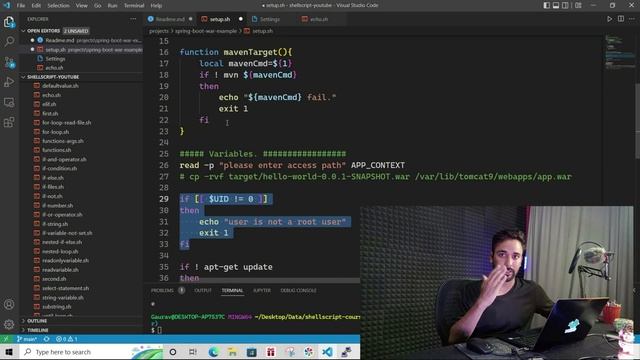Switch to the echo.sh editor tab
Screen dimensions: 640x360
319,19
